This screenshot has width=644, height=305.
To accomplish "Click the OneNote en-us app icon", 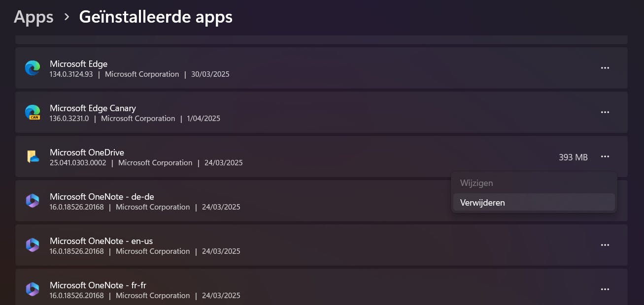I will click(33, 245).
